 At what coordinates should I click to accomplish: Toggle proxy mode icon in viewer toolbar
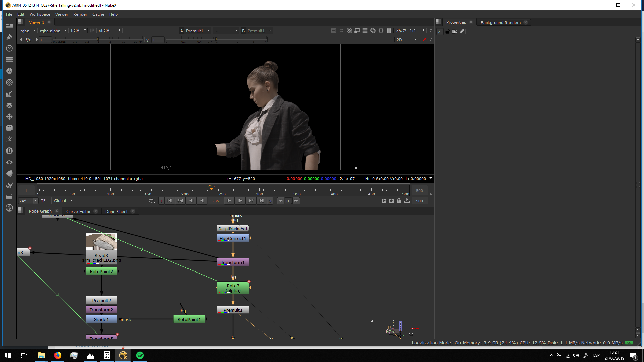(357, 31)
